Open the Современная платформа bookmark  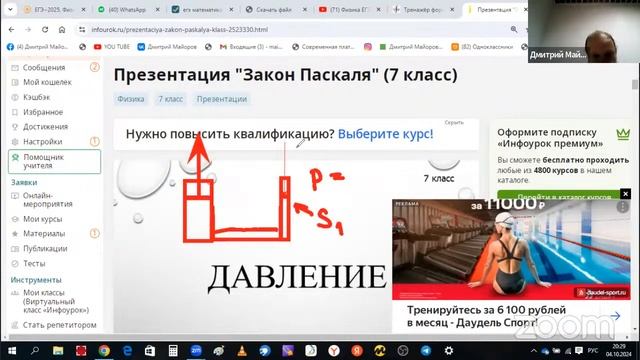[323, 47]
